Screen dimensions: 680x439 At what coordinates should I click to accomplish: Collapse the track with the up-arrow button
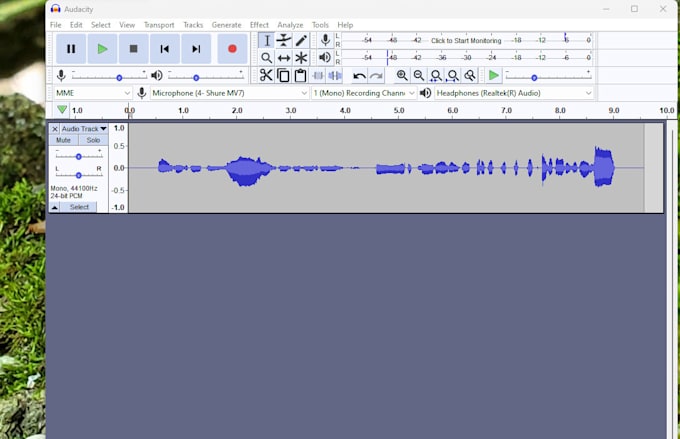[x=54, y=207]
